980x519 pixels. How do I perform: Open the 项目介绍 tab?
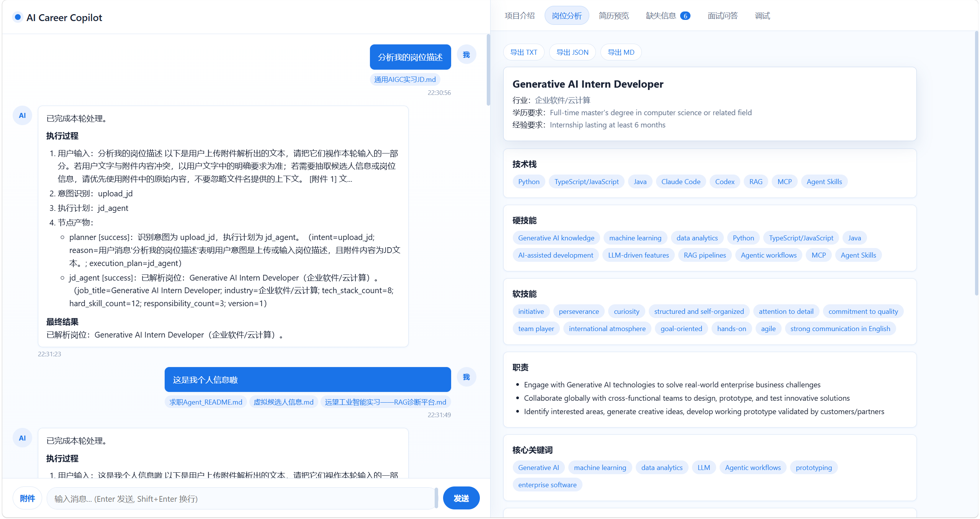519,16
